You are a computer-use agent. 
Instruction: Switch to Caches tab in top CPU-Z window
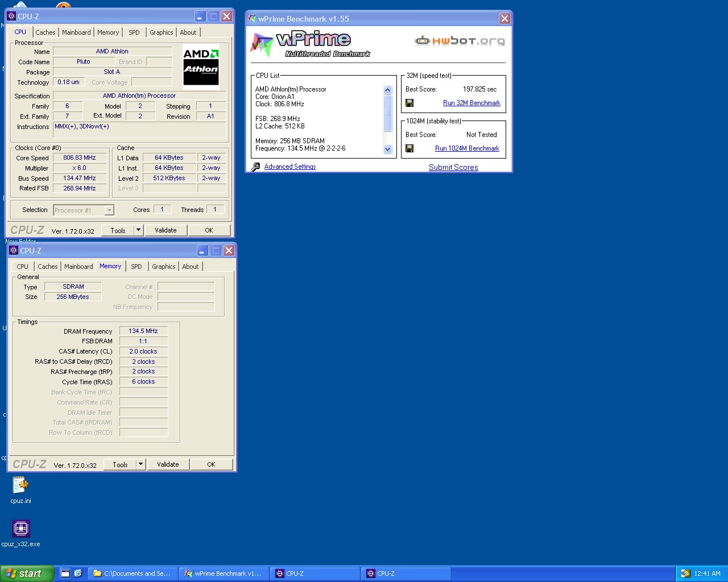tap(45, 32)
